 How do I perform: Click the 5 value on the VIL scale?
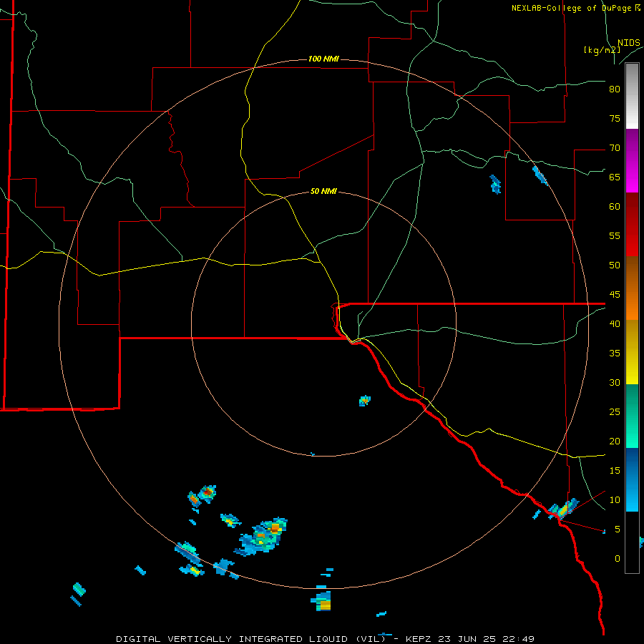(618, 529)
